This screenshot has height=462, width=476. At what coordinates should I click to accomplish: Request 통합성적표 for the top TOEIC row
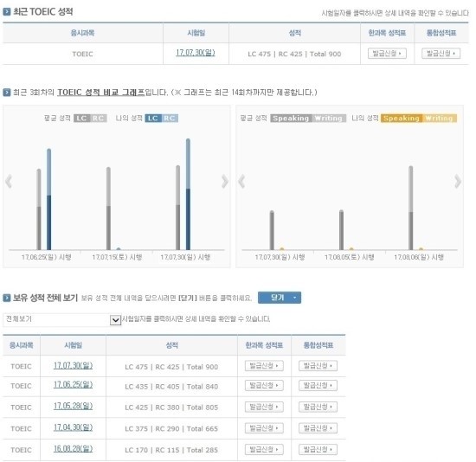click(441, 54)
